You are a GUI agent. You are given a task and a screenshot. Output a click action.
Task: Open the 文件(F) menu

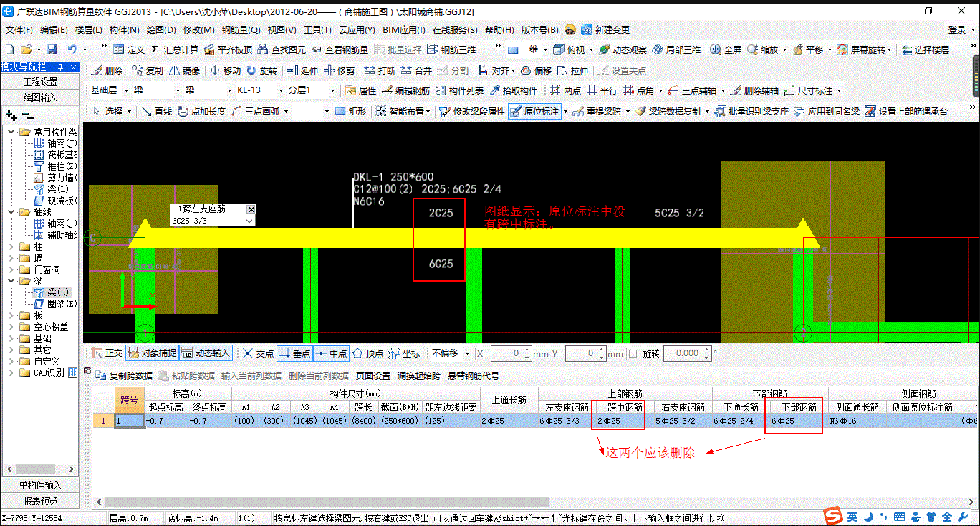19,29
